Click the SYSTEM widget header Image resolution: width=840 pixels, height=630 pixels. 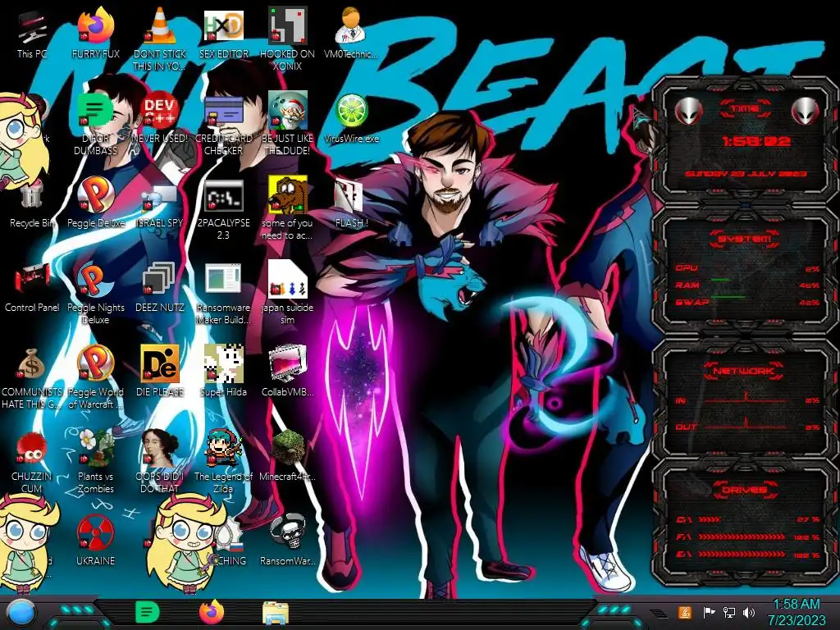pos(745,239)
